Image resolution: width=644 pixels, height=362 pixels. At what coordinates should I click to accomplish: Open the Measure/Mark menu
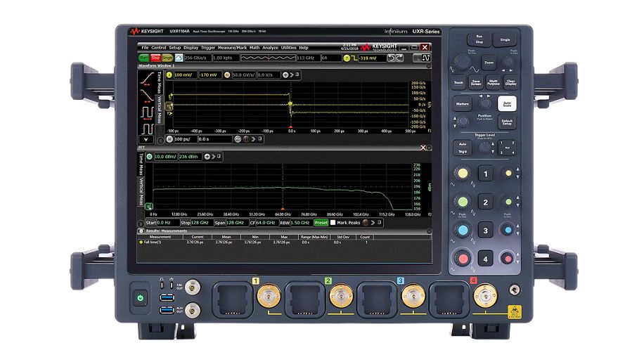click(x=232, y=48)
